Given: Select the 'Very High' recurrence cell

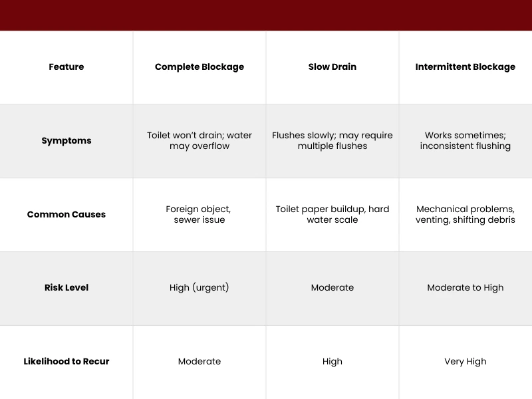Looking at the screenshot, I should (465, 362).
